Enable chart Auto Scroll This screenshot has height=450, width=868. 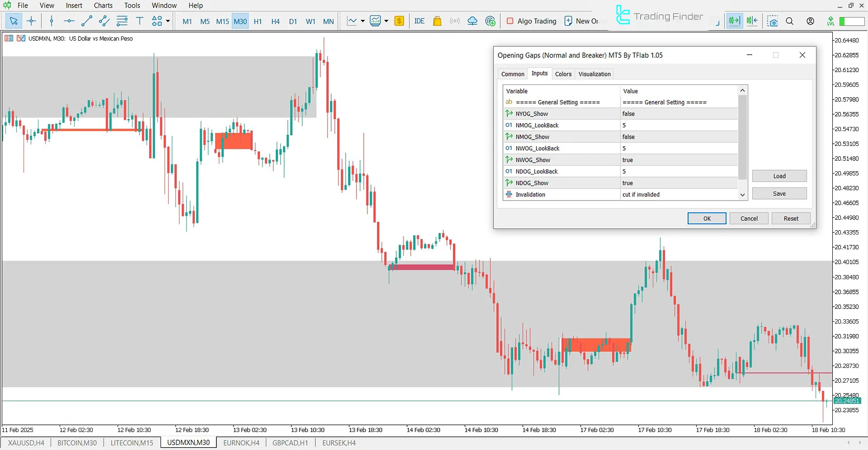tap(734, 20)
